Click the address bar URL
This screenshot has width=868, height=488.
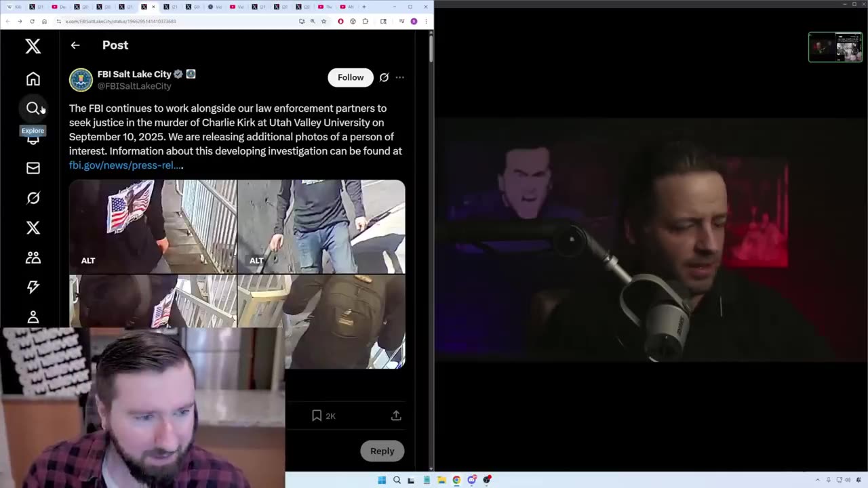point(121,21)
